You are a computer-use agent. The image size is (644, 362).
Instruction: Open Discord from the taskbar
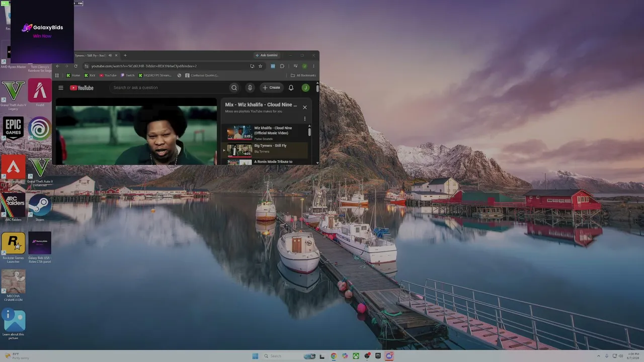tap(389, 356)
